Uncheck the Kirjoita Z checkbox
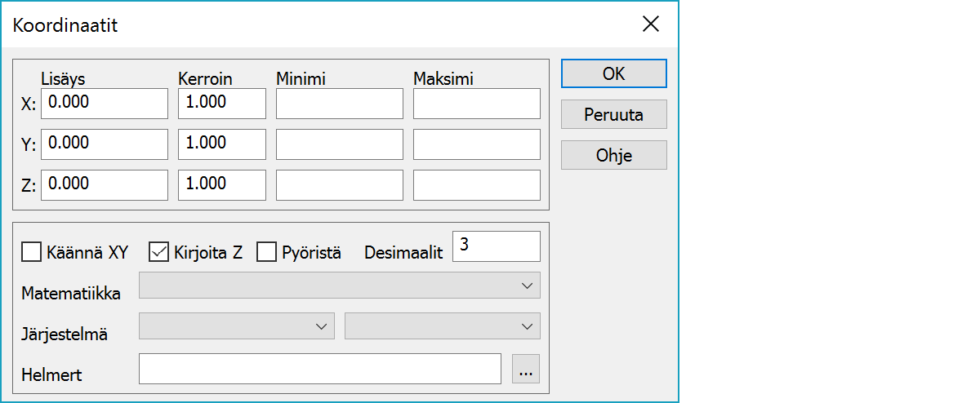Viewport: 980px width, 403px height. pyautogui.click(x=158, y=252)
